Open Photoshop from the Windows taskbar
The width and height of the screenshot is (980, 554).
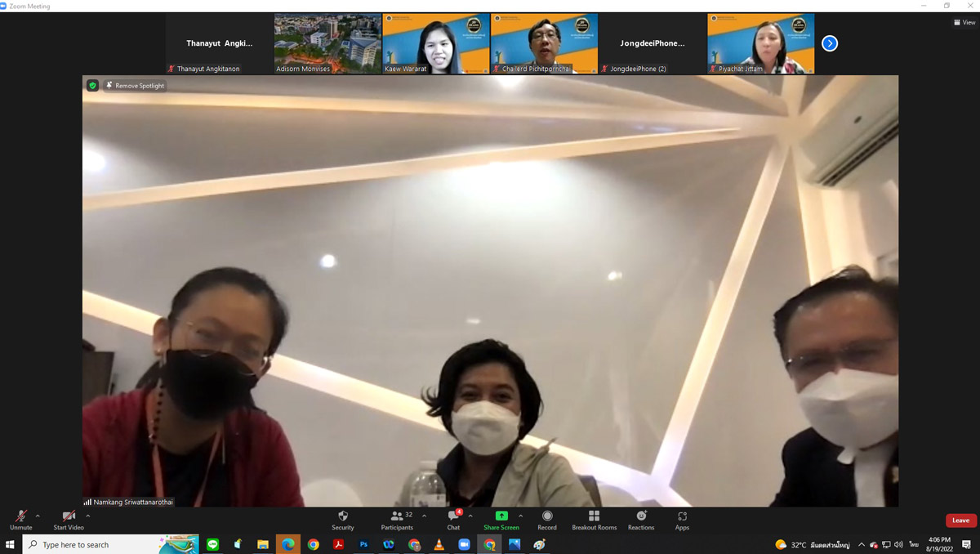(363, 545)
